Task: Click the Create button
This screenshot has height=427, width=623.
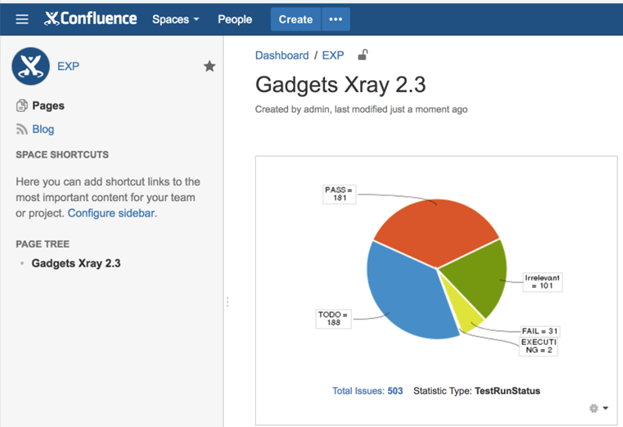Action: pyautogui.click(x=296, y=19)
